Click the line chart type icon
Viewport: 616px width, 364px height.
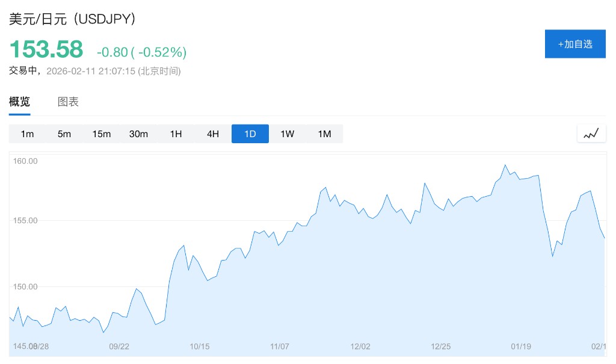[x=591, y=134]
